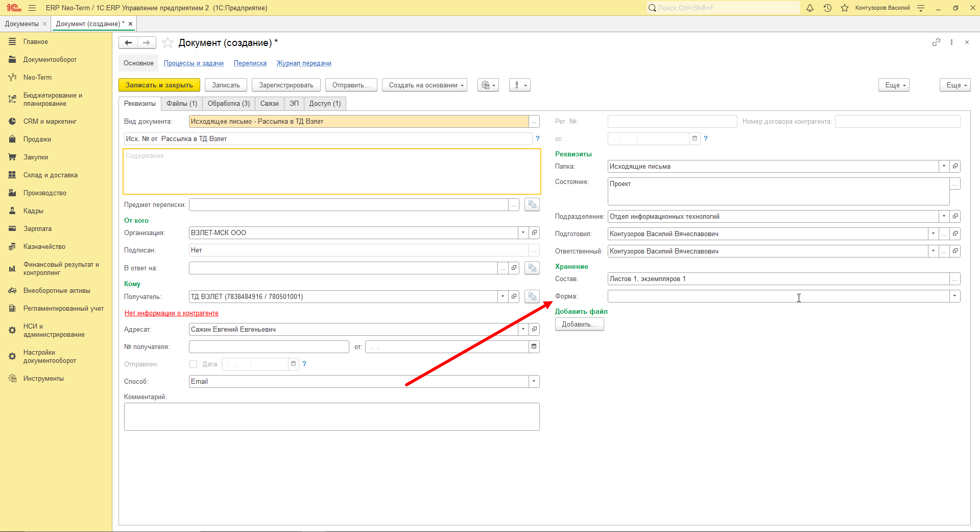Open Казначейство sidebar section

pos(44,247)
